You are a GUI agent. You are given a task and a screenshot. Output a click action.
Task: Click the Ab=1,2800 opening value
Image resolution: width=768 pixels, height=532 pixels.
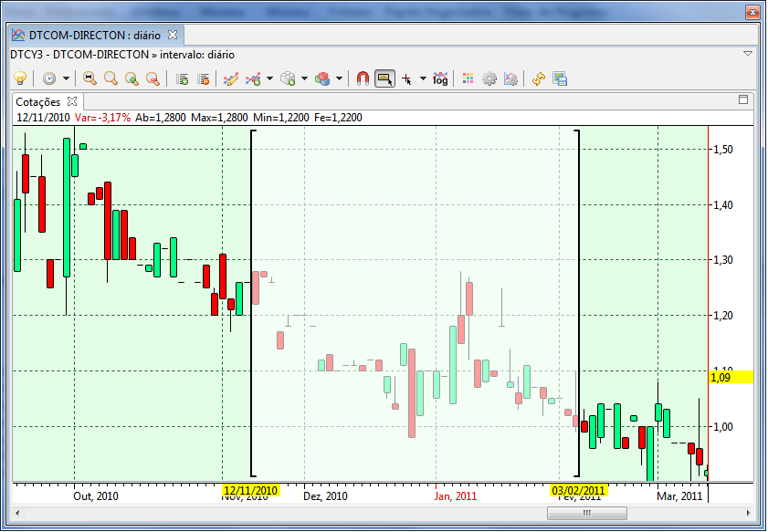coord(161,118)
